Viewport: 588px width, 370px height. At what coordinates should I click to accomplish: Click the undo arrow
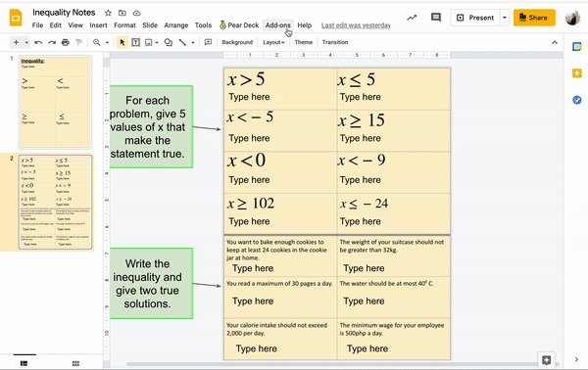tap(38, 42)
